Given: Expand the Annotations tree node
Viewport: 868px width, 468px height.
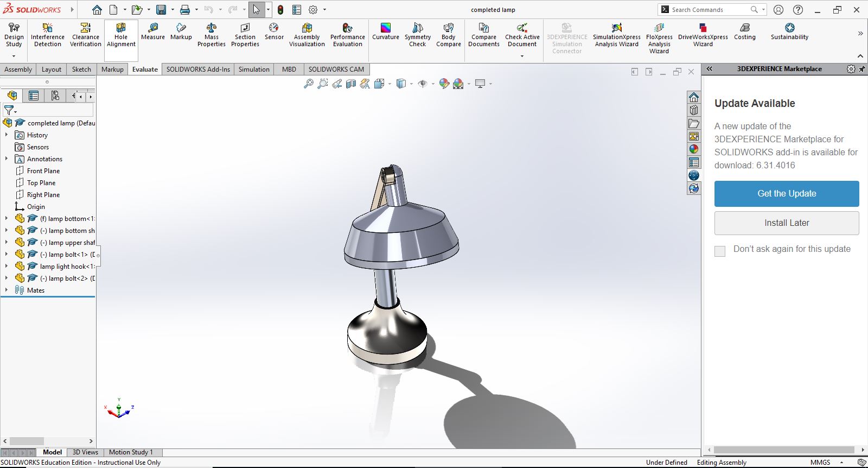Looking at the screenshot, I should point(7,159).
